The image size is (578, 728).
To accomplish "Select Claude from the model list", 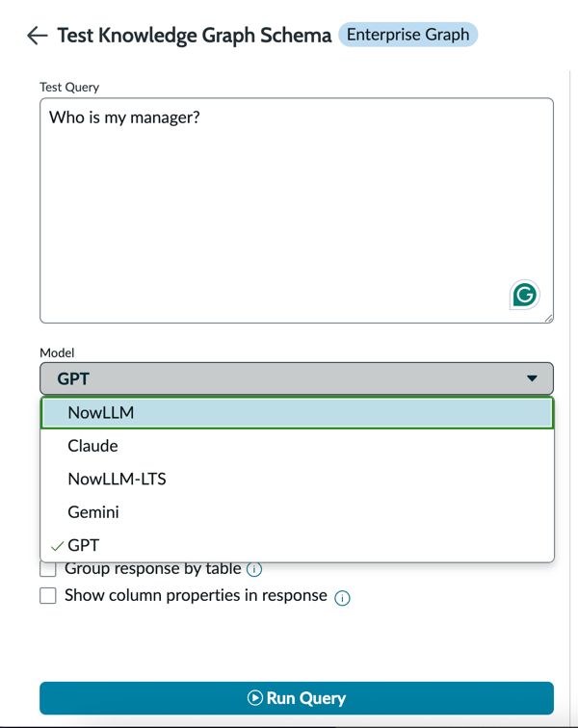I will 297,446.
